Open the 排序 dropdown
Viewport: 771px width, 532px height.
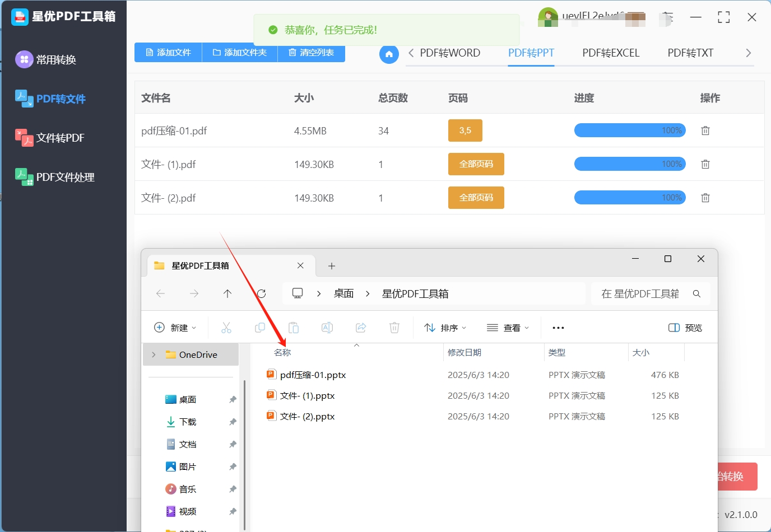(x=445, y=328)
